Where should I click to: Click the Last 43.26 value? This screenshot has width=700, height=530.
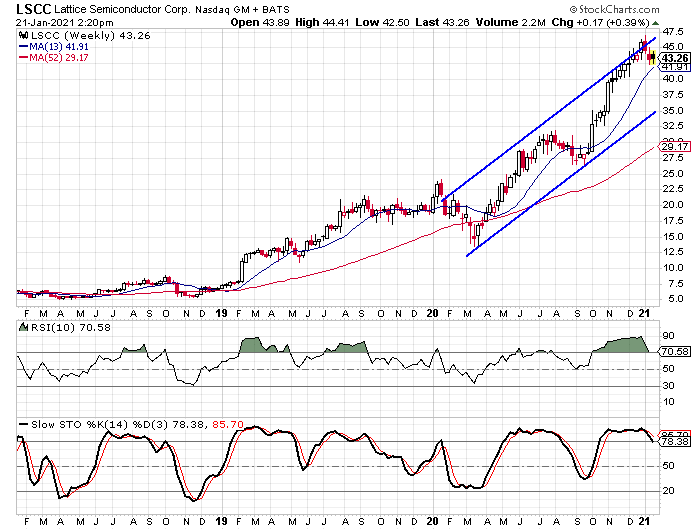(x=442, y=22)
